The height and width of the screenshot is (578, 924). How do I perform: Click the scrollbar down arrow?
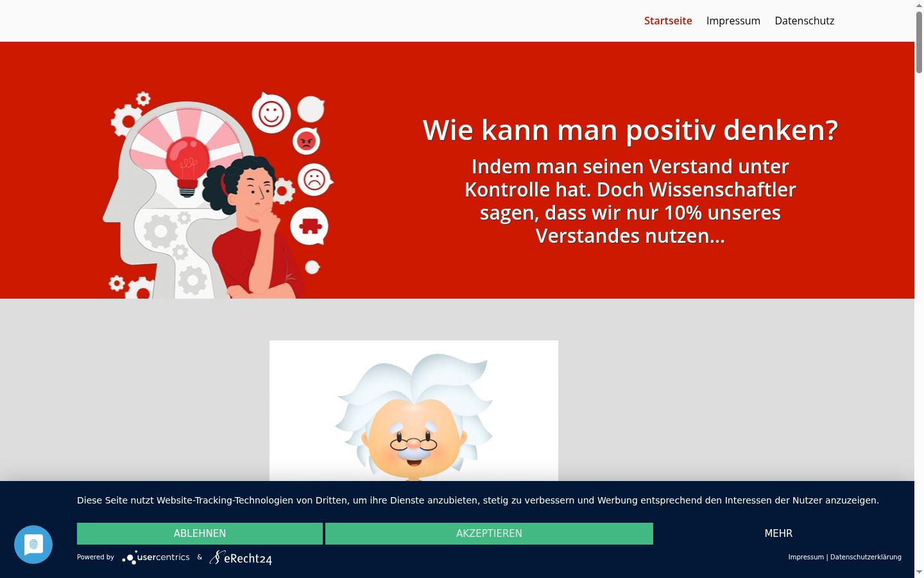[919, 572]
